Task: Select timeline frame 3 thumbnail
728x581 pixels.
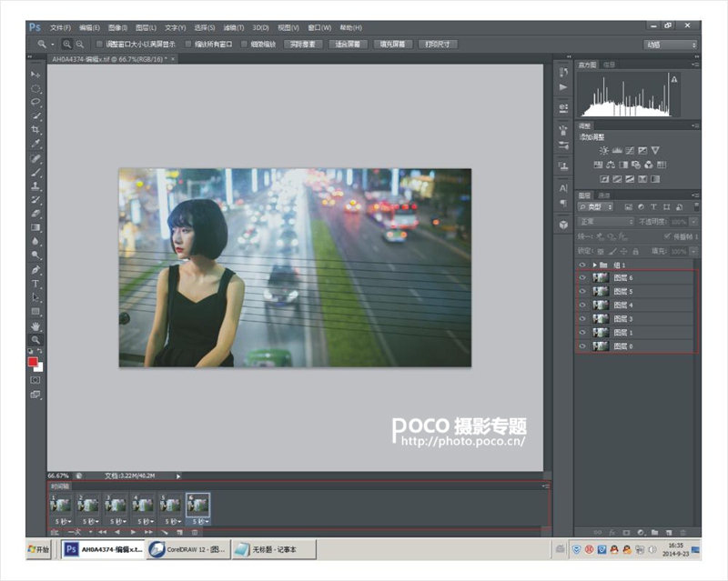Action: (116, 505)
